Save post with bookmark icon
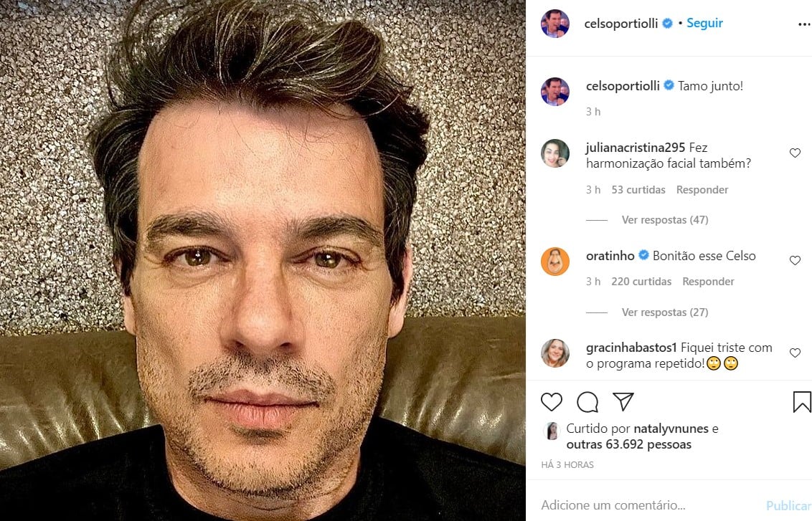Image resolution: width=812 pixels, height=521 pixels. (x=802, y=402)
